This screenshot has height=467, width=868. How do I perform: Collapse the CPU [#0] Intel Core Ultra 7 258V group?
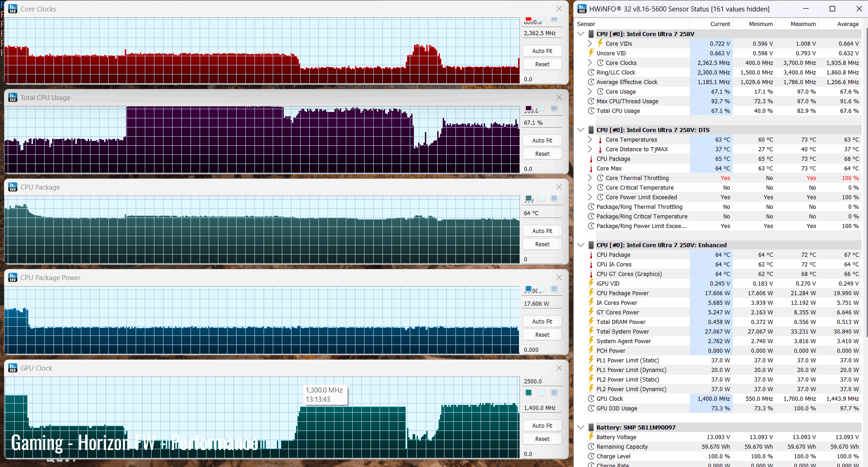click(x=581, y=34)
